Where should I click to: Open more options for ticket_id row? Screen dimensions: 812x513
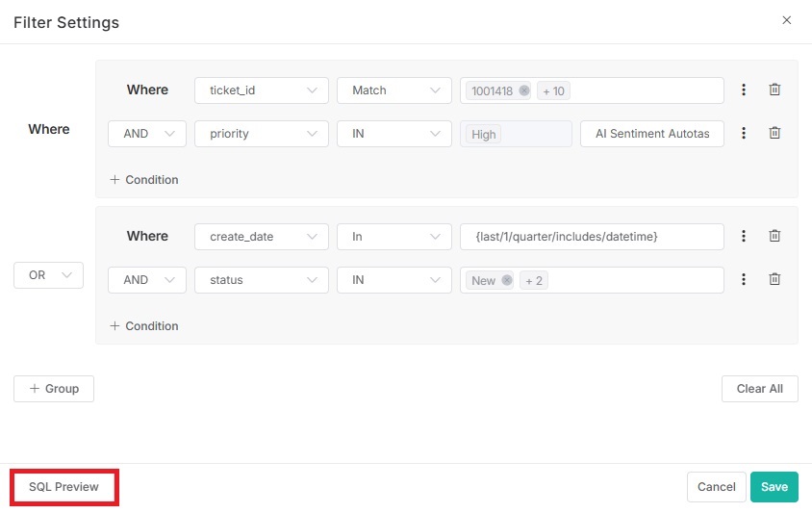pyautogui.click(x=744, y=90)
